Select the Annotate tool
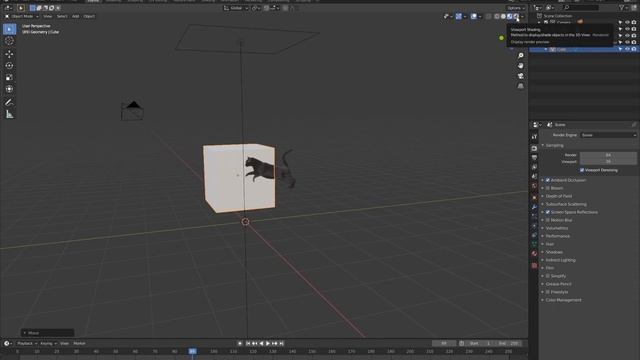This screenshot has width=640, height=360. coord(9,102)
